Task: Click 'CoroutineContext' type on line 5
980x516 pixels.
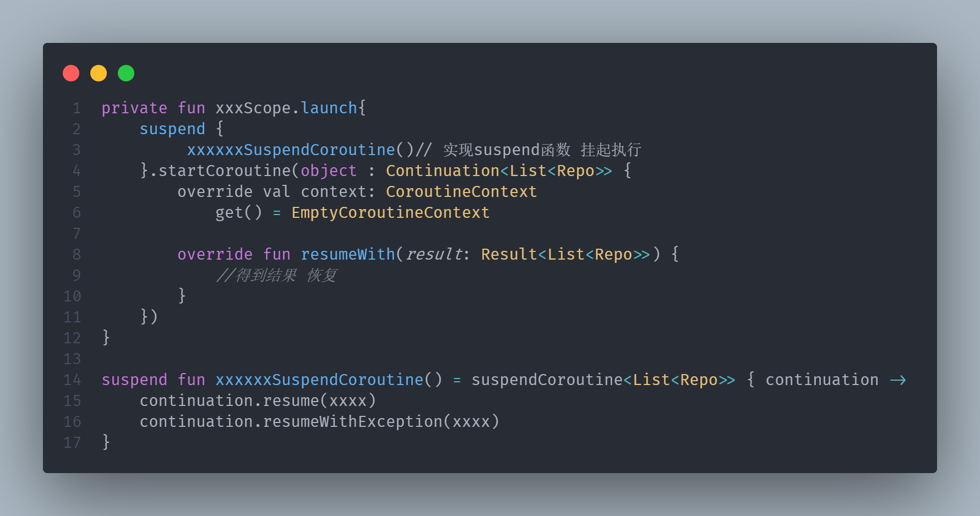Action: coord(461,191)
